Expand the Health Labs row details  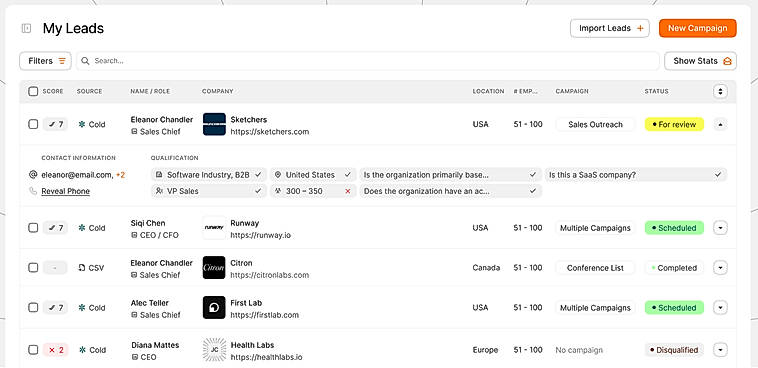720,350
